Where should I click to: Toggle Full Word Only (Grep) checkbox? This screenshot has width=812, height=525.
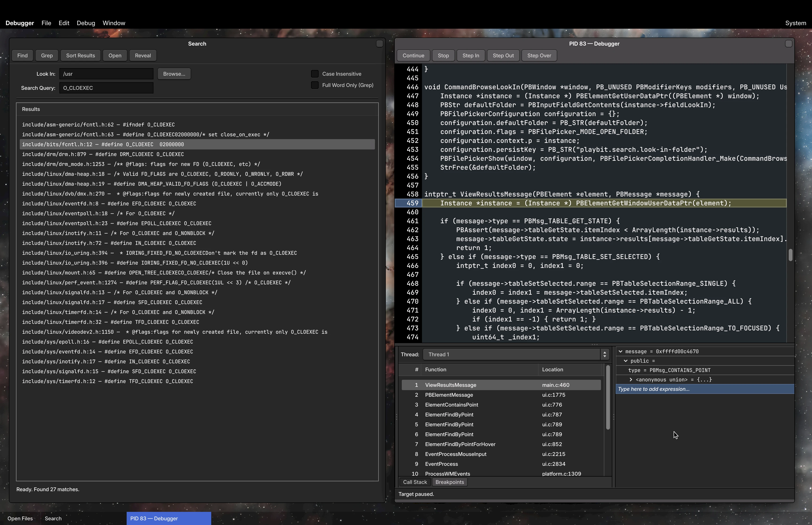(x=315, y=85)
